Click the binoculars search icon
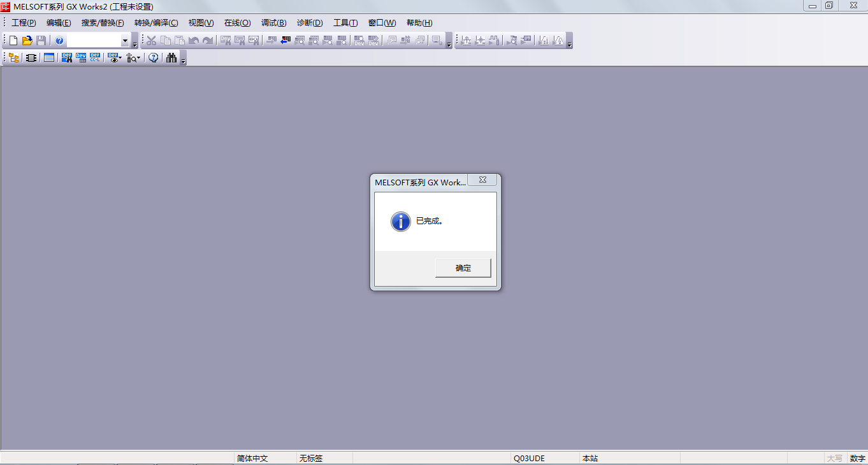Viewport: 868px width, 465px height. pos(171,58)
